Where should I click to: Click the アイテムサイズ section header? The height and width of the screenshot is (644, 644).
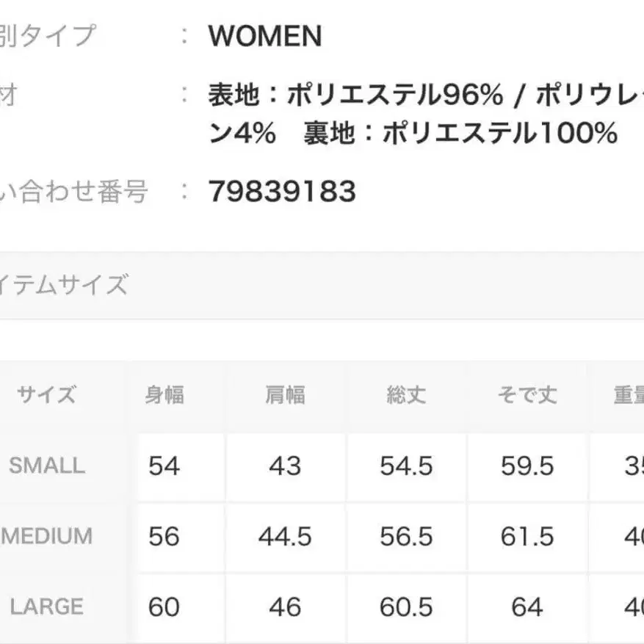pyautogui.click(x=65, y=285)
